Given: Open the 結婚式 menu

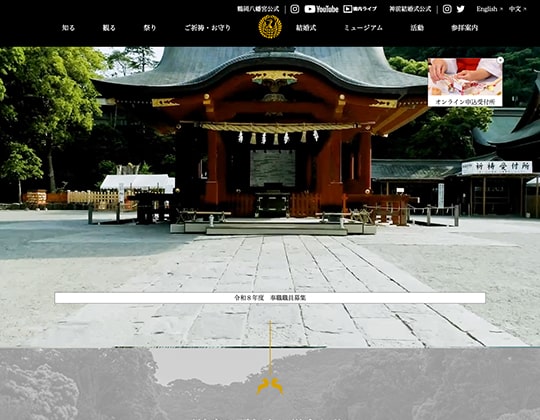Looking at the screenshot, I should coord(306,28).
